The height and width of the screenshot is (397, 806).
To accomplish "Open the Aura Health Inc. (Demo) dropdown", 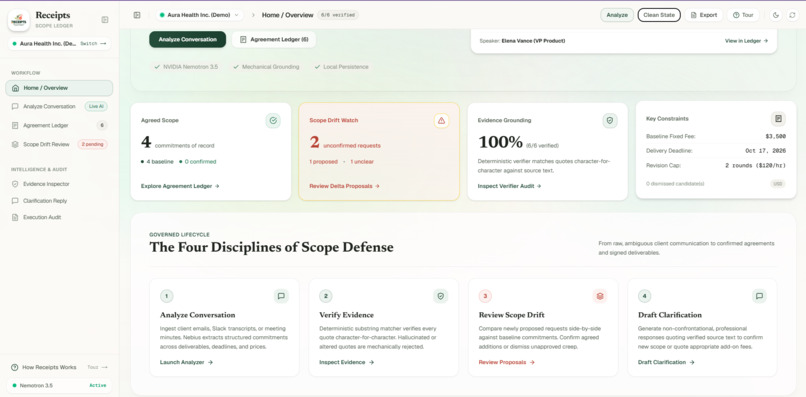I will [199, 15].
